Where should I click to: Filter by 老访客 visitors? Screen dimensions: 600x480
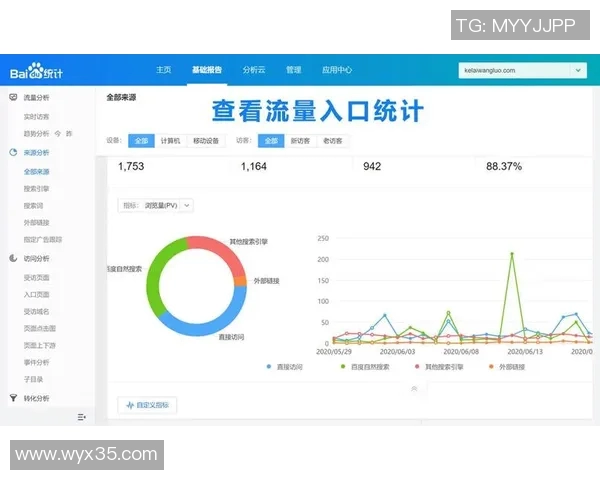click(333, 141)
